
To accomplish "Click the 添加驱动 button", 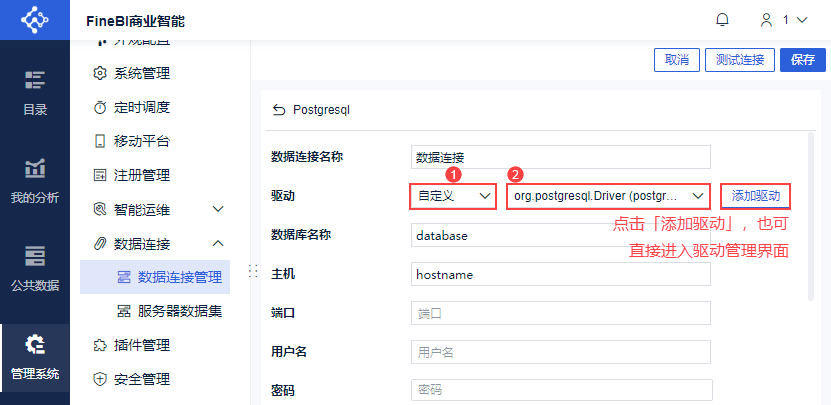I will point(756,196).
